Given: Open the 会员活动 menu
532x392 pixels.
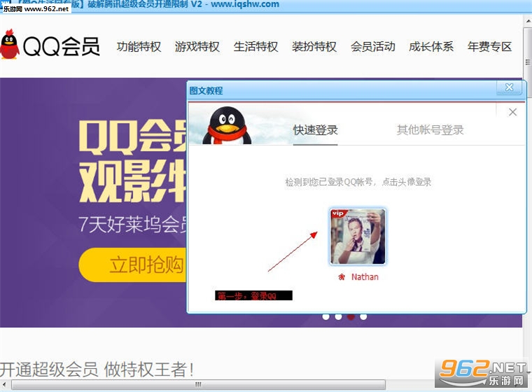Looking at the screenshot, I should pyautogui.click(x=373, y=46).
